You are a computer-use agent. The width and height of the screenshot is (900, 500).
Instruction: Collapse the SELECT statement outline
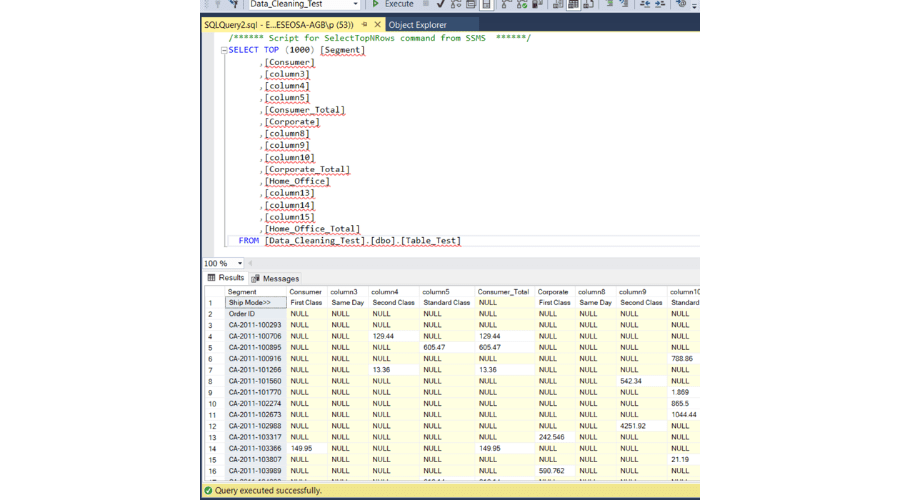click(x=224, y=51)
